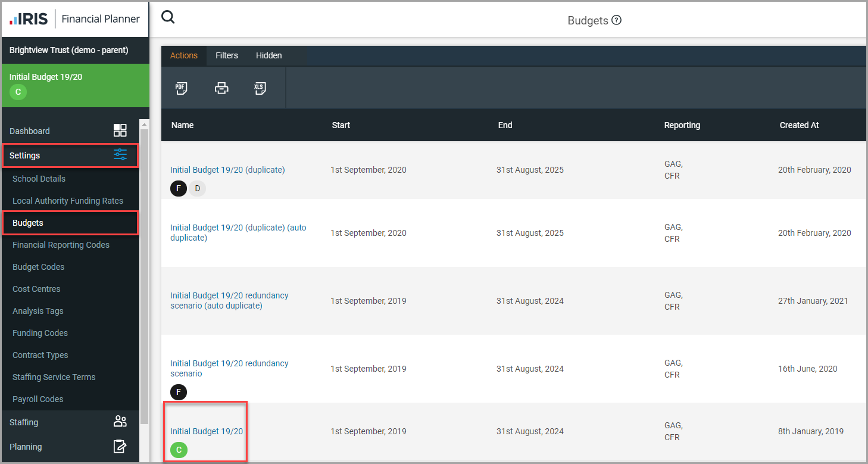The height and width of the screenshot is (464, 868).
Task: Open Initial Budget 19/20 redundancy scenario (auto duplicate)
Action: coord(229,300)
